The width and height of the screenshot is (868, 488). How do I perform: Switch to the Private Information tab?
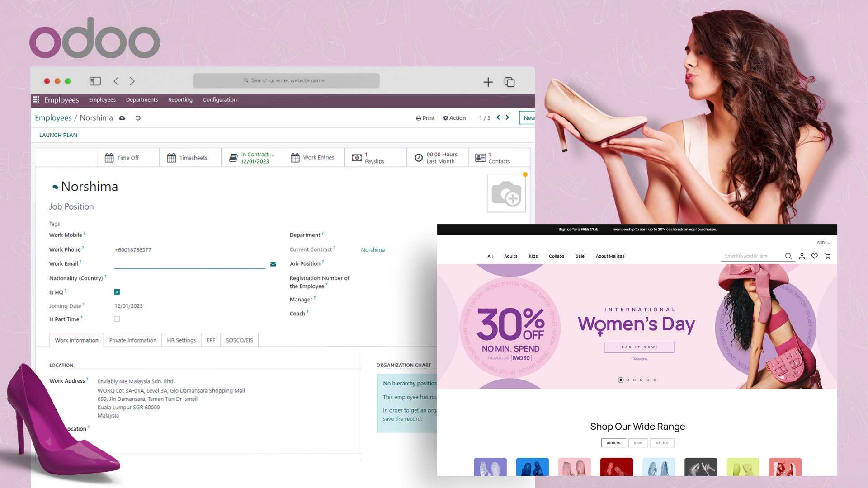[132, 340]
